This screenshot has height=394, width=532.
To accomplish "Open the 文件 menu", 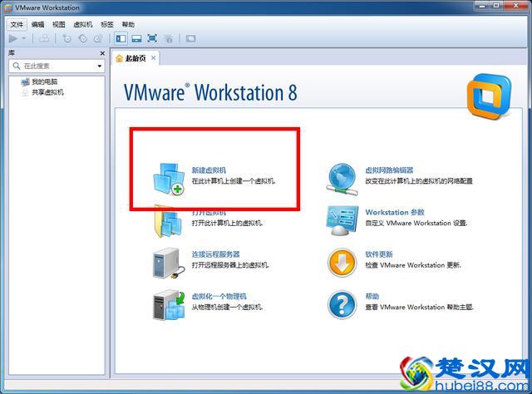I will [x=17, y=24].
